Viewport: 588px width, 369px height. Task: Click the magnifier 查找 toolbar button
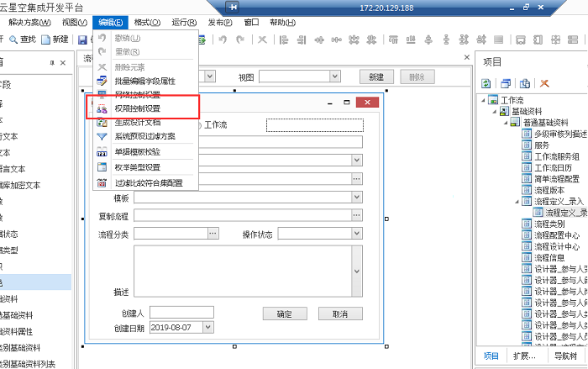(x=23, y=39)
